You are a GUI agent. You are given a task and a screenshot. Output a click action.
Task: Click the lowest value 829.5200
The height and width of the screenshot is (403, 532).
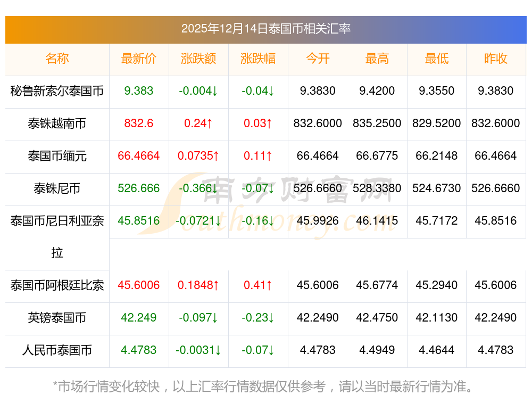coord(437,123)
